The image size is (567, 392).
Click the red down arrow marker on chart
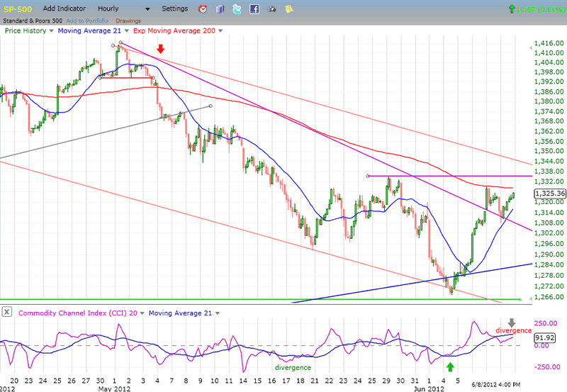click(x=161, y=49)
